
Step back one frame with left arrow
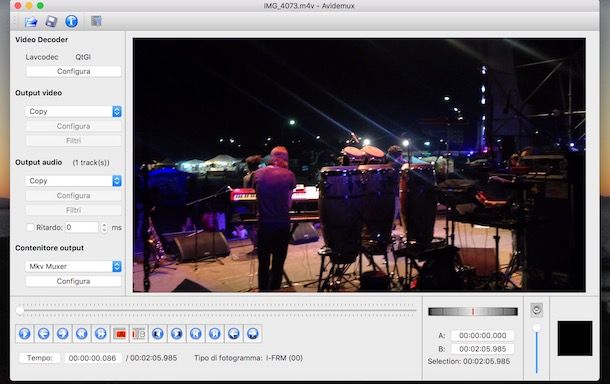(x=44, y=334)
